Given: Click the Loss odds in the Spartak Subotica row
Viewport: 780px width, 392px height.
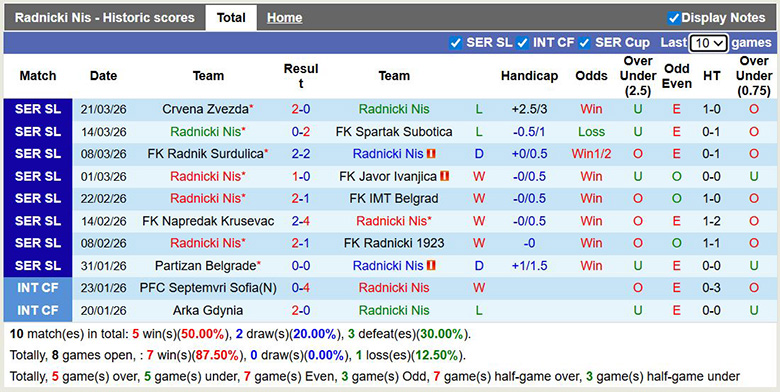Looking at the screenshot, I should pyautogui.click(x=591, y=132).
